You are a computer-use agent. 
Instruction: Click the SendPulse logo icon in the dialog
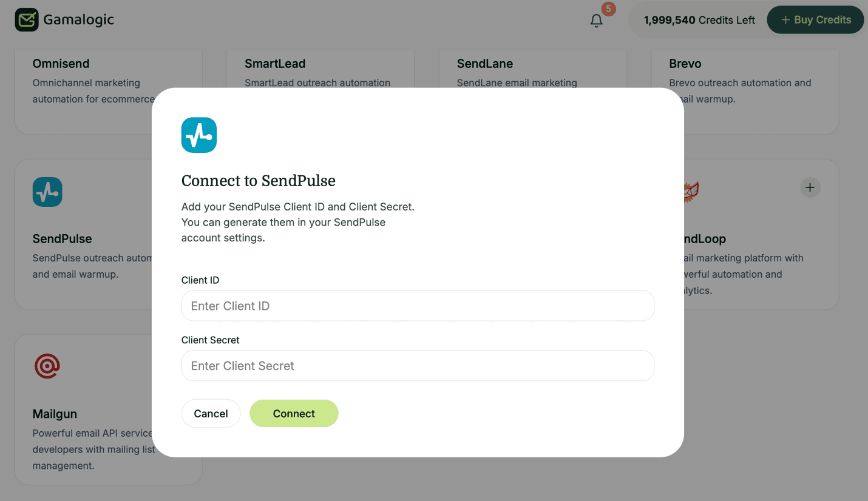coord(198,135)
